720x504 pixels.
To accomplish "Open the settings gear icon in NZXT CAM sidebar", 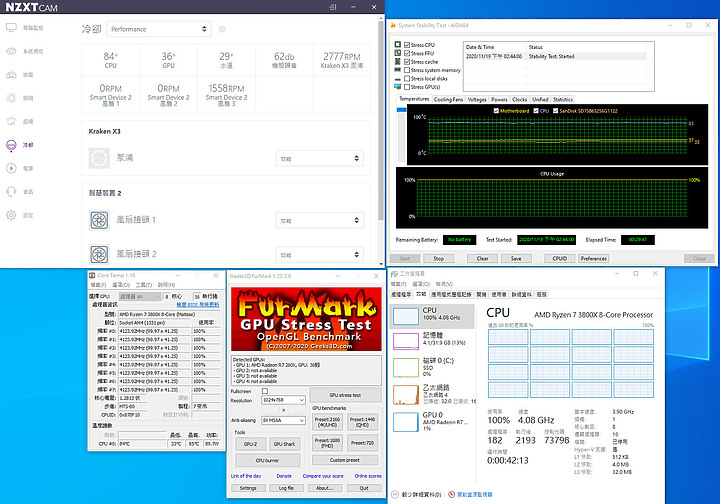I will tap(11, 215).
